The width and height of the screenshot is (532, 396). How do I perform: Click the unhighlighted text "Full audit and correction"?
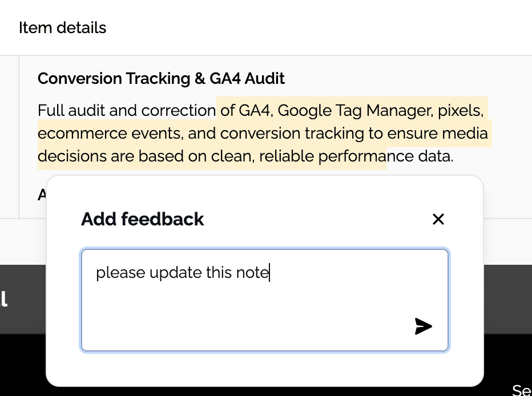(127, 111)
